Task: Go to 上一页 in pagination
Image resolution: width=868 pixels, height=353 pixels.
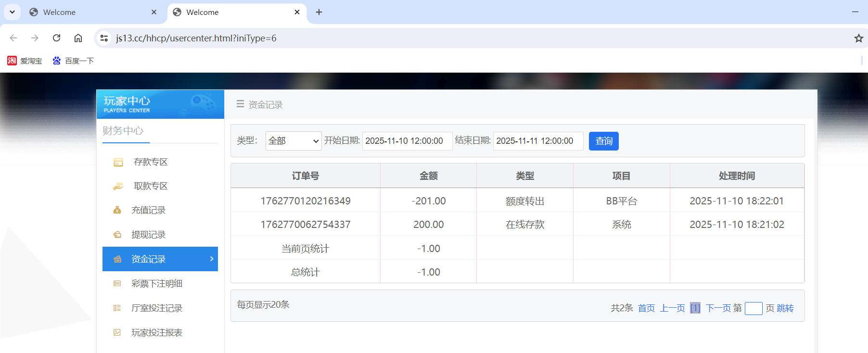Action: [x=673, y=308]
